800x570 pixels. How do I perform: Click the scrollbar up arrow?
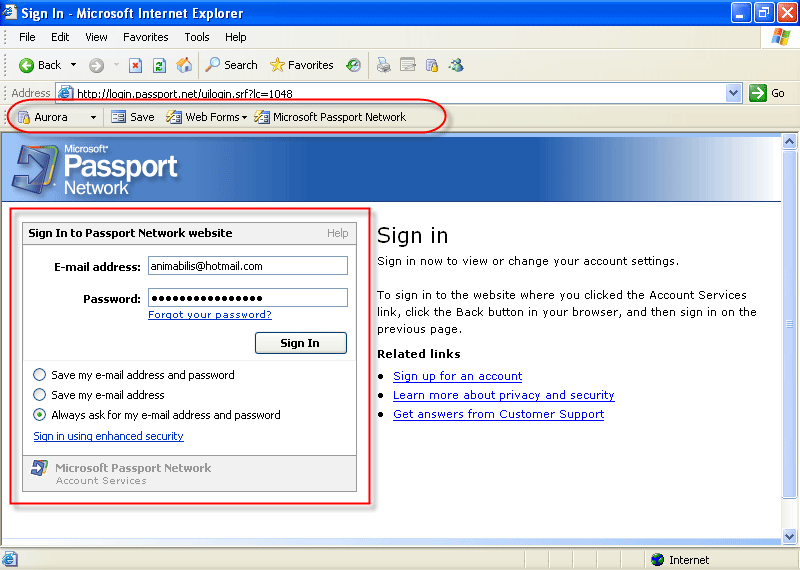(x=789, y=141)
